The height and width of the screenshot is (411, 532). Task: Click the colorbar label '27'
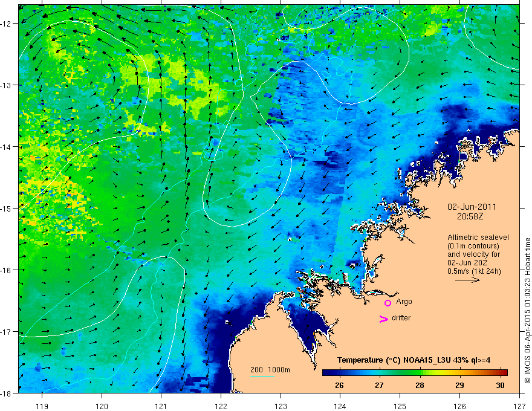[379, 385]
